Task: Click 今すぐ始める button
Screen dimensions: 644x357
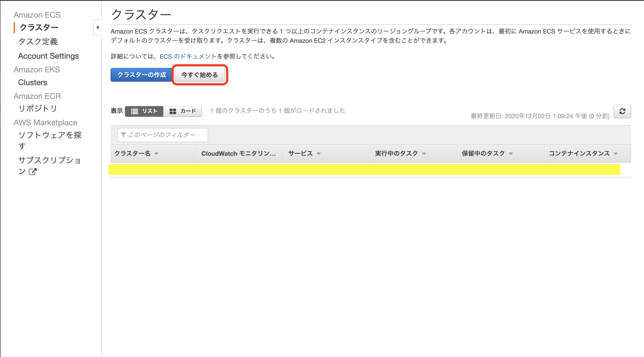Action: point(199,75)
